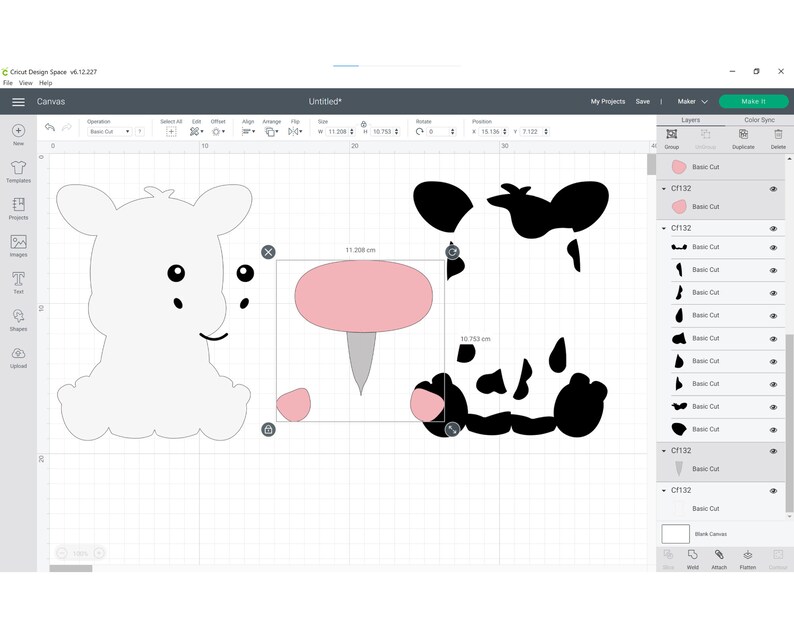
Task: Open the Edit dropdown
Action: (196, 132)
